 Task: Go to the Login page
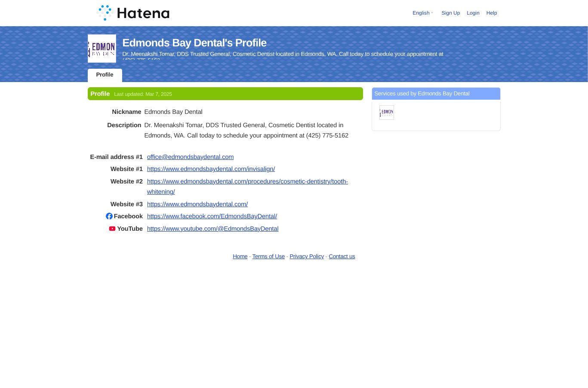coord(473,13)
